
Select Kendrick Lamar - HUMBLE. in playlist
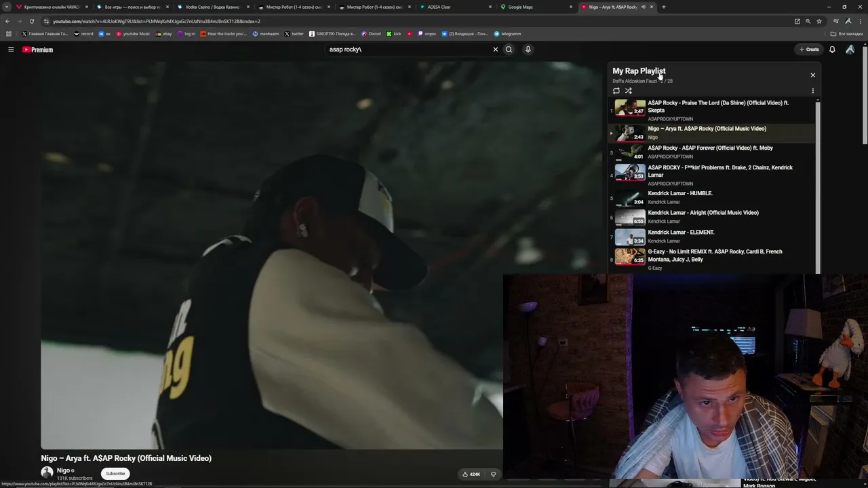tap(713, 198)
